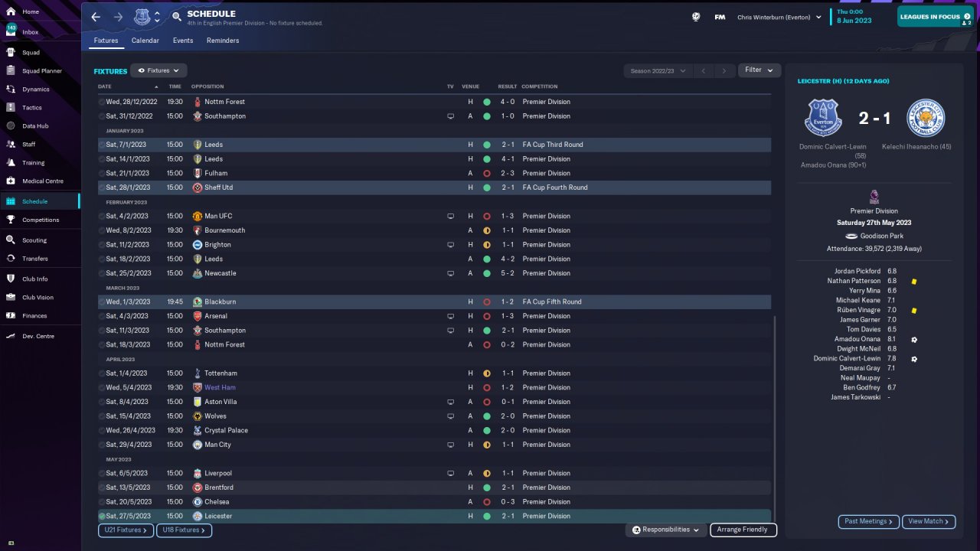Screen dimensions: 980x551
Task: Click the TV icon on the Liverpool row
Action: (451, 474)
